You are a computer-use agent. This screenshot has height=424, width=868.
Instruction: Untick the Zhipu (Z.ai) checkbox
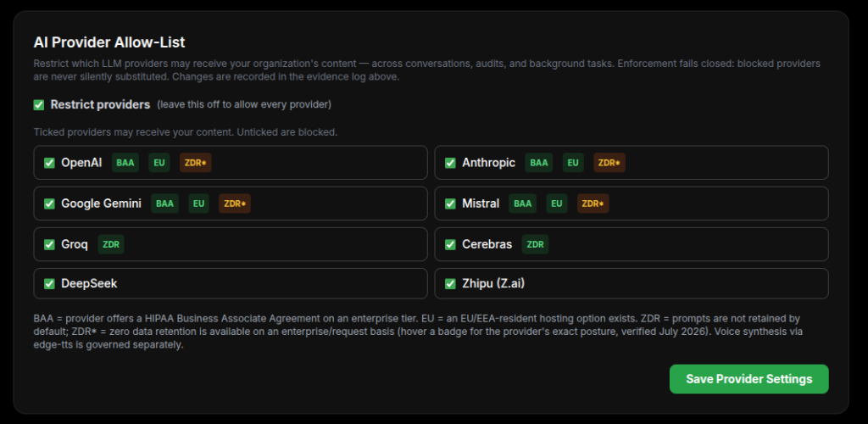pos(451,283)
